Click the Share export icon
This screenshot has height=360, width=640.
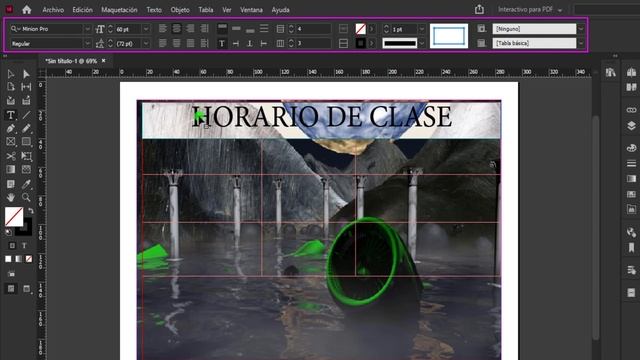coord(479,9)
